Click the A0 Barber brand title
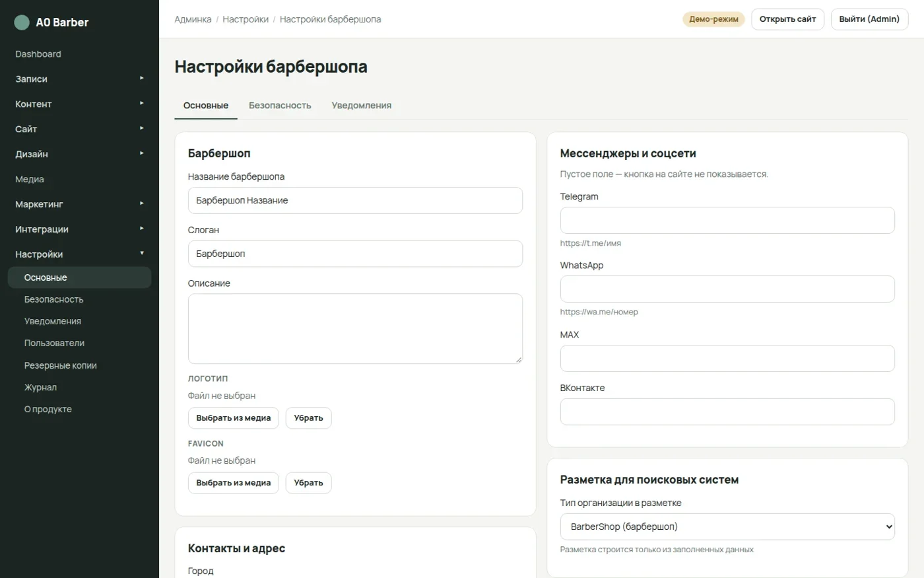Screen dimensions: 924x578 coord(62,22)
